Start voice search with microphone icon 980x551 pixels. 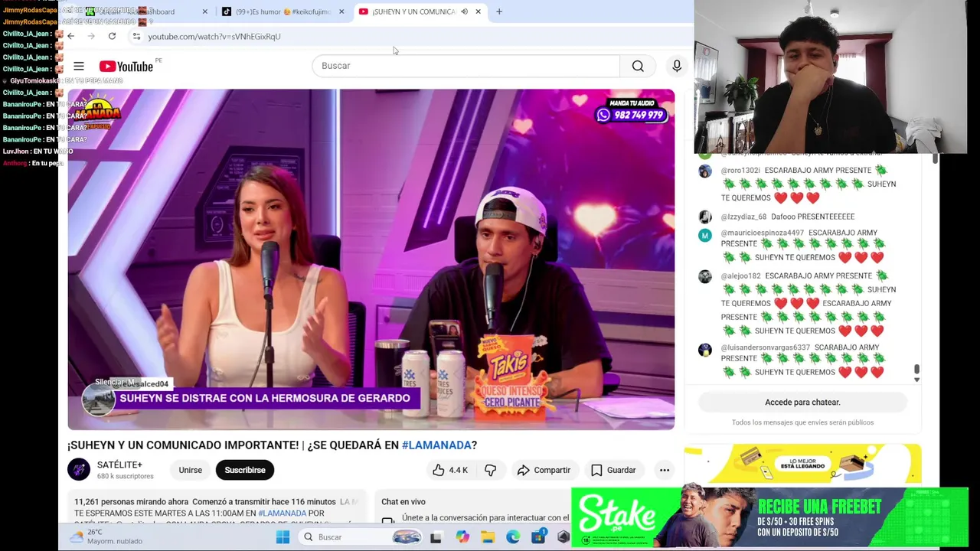(x=677, y=66)
